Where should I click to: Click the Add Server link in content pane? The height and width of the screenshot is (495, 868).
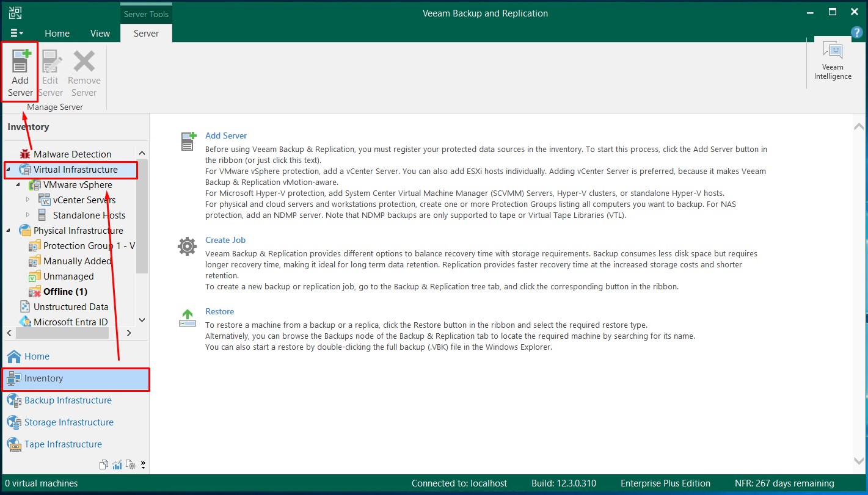pos(226,135)
